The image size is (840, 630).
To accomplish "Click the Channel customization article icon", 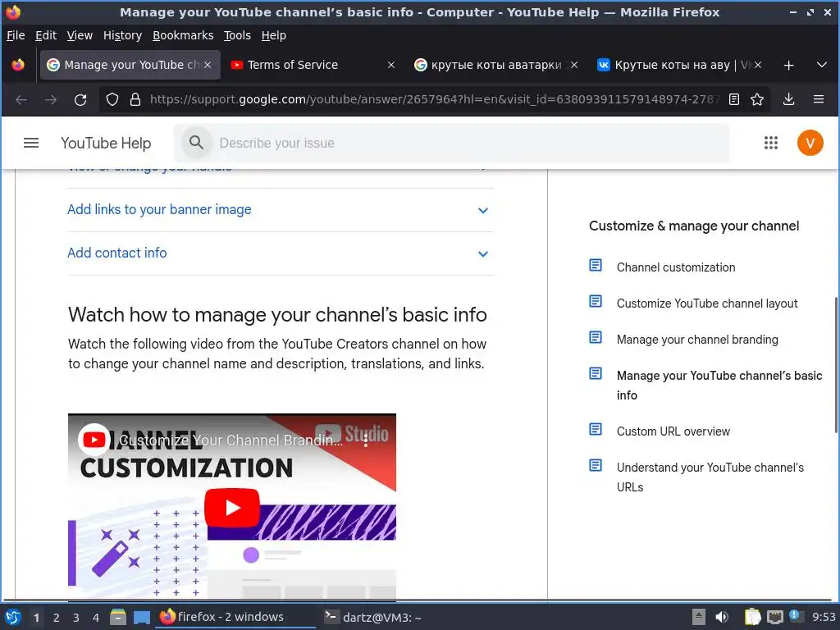I will [x=596, y=265].
